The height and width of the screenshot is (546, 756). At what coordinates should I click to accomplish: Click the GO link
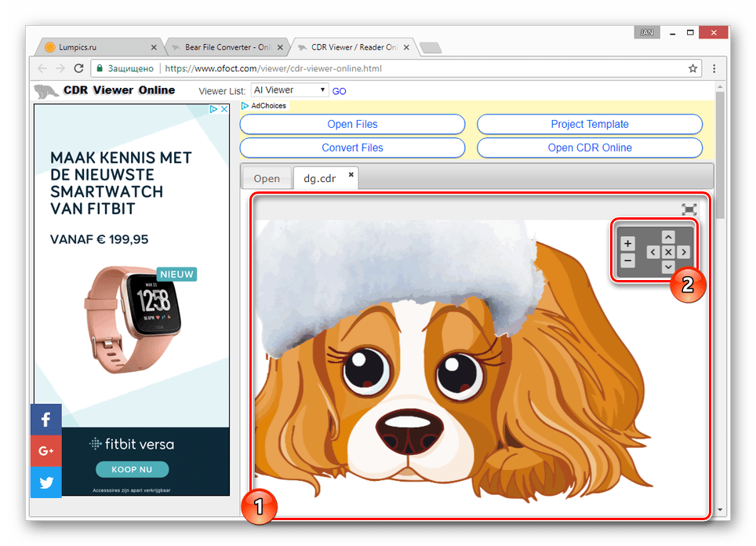(x=339, y=91)
